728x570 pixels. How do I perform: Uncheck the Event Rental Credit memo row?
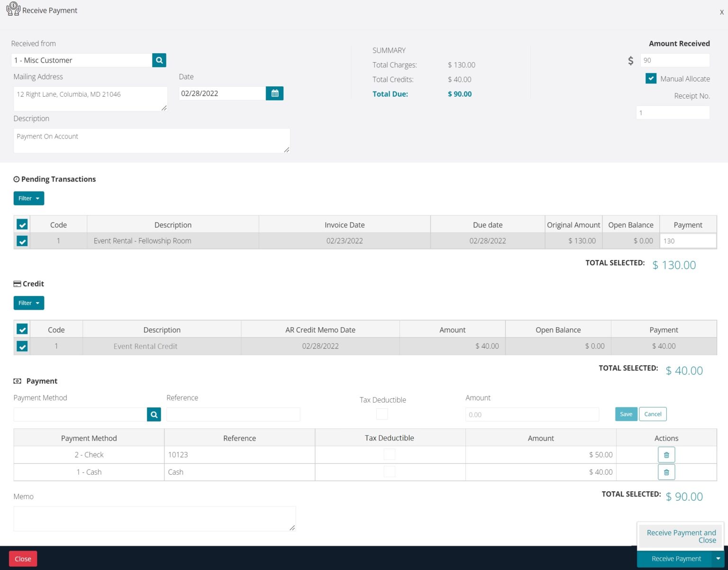click(x=22, y=346)
